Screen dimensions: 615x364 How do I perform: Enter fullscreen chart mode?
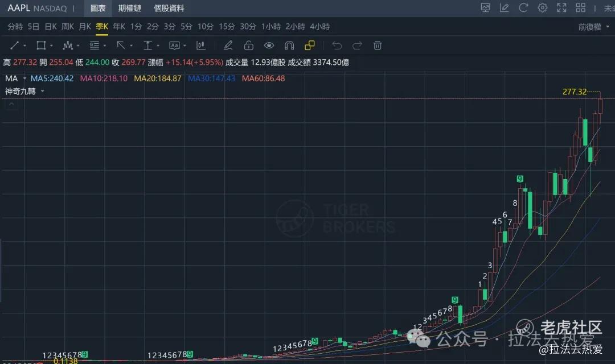click(561, 7)
